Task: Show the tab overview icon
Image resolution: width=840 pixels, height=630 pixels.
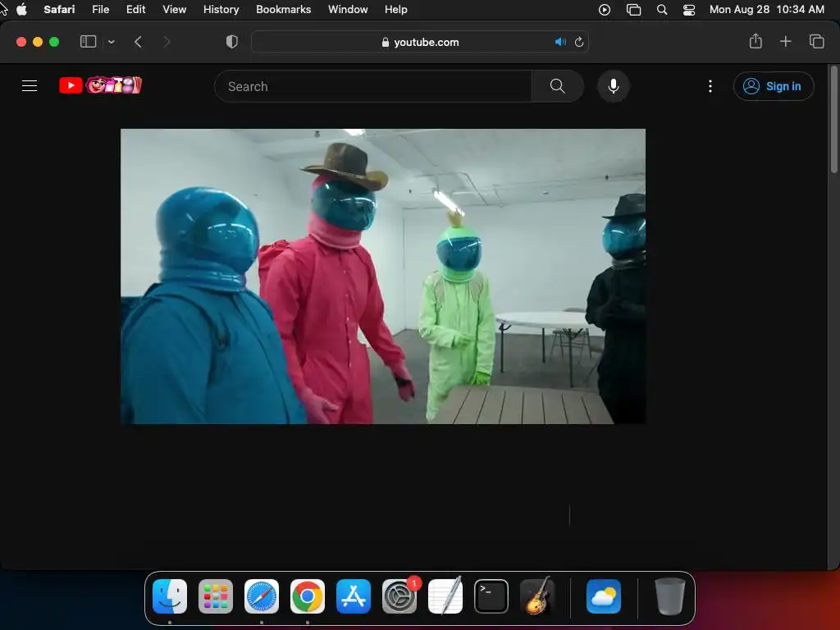Action: [x=816, y=41]
